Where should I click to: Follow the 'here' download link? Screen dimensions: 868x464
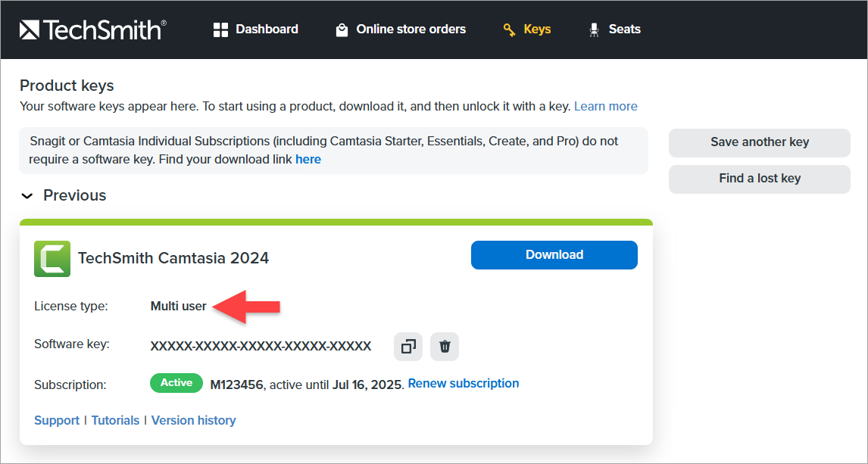pyautogui.click(x=308, y=159)
